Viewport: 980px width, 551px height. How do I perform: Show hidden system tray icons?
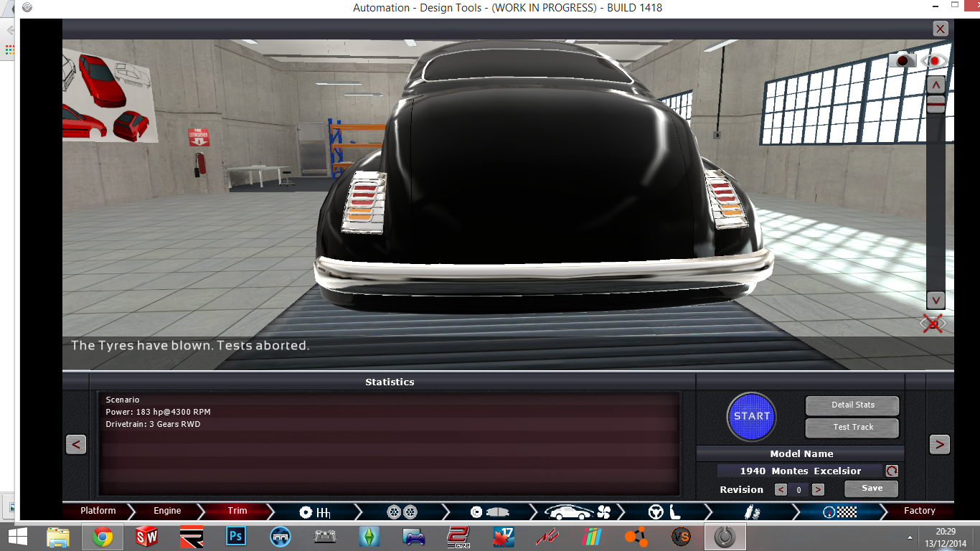910,537
